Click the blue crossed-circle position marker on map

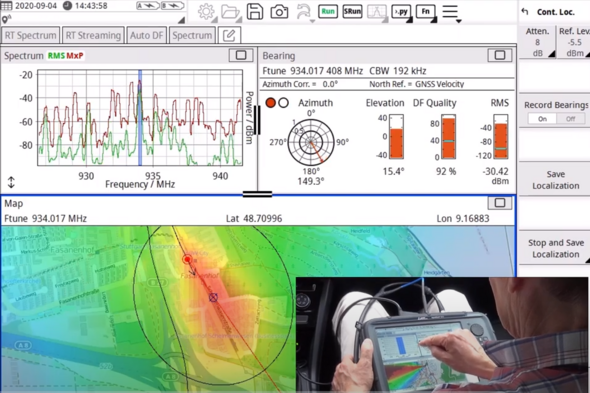coord(213,297)
